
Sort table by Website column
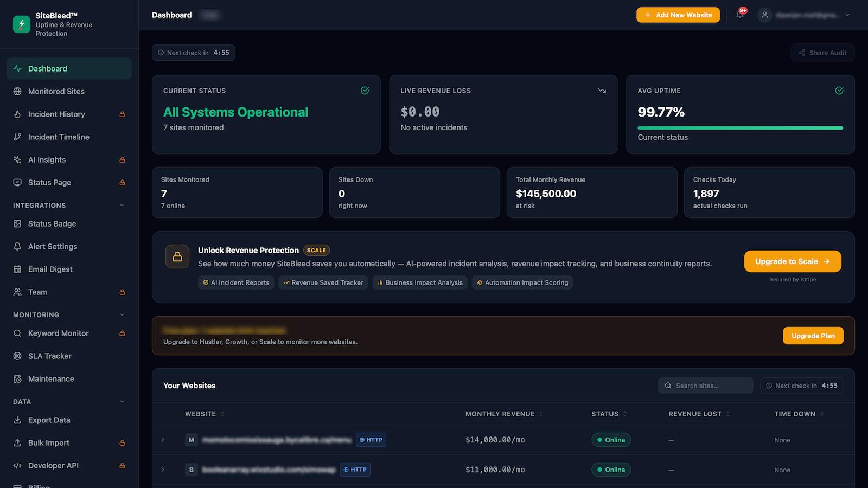coord(205,414)
